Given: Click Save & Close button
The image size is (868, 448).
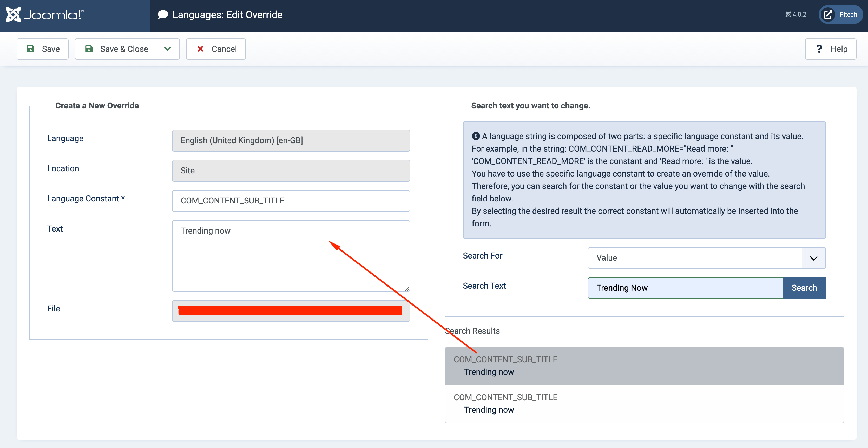Looking at the screenshot, I should click(x=115, y=49).
